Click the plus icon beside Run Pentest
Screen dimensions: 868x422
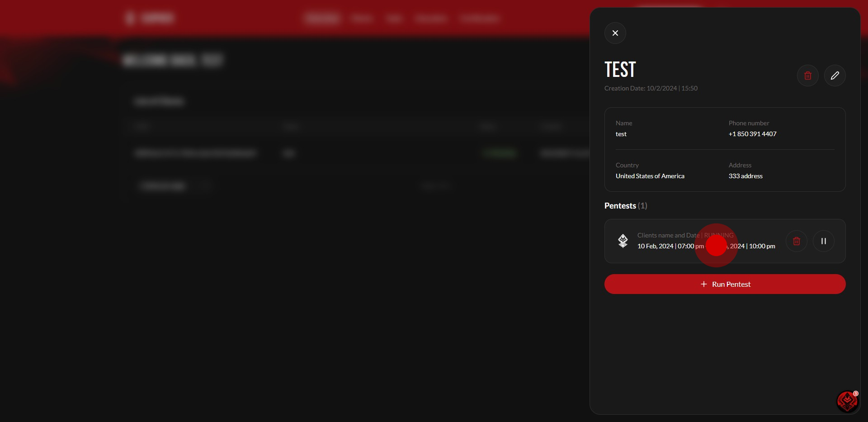tap(703, 284)
